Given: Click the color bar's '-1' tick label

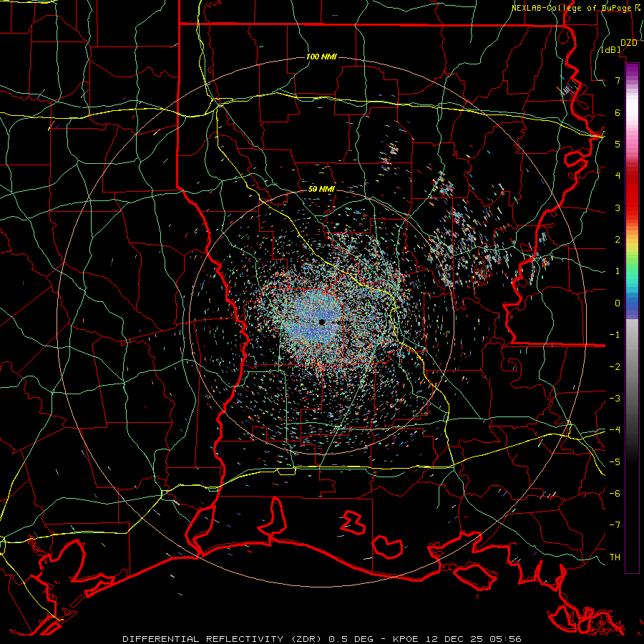Looking at the screenshot, I should coord(615,335).
